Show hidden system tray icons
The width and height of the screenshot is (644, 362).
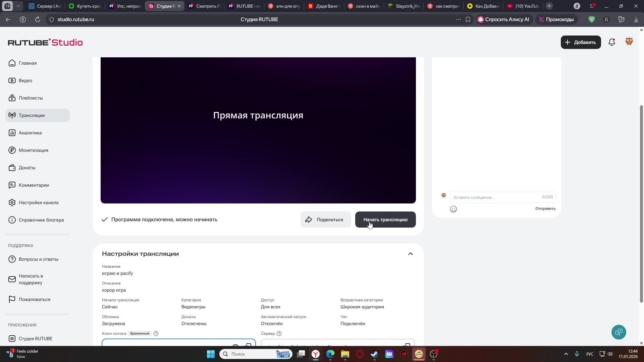point(566,354)
